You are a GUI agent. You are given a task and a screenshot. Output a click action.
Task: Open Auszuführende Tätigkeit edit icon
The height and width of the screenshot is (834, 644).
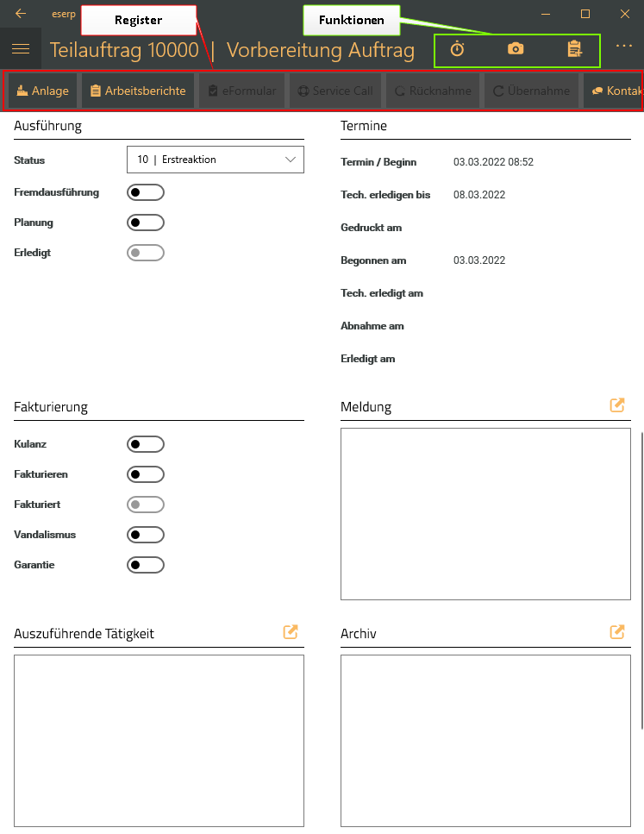point(291,632)
